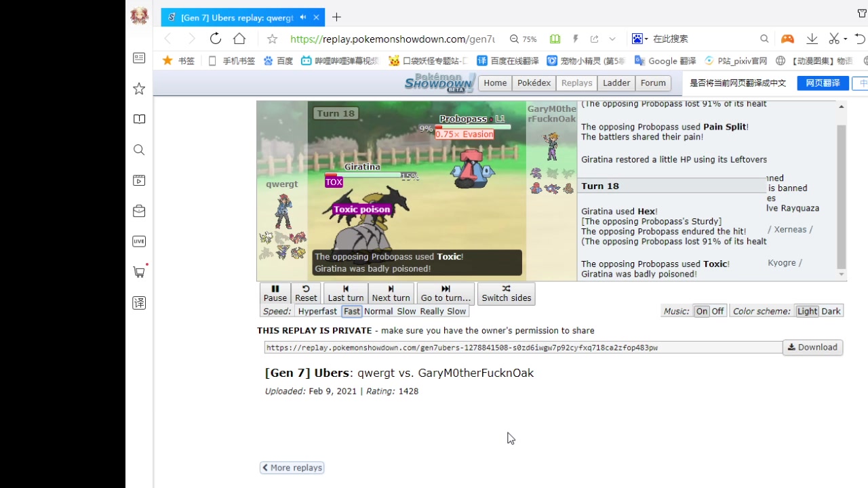Download the replay file
The height and width of the screenshot is (488, 868).
click(x=812, y=347)
